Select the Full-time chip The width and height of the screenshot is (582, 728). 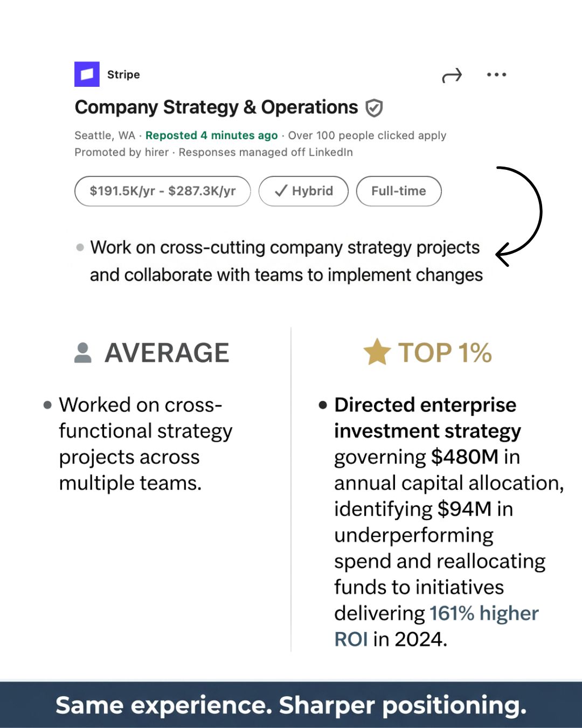pos(399,191)
